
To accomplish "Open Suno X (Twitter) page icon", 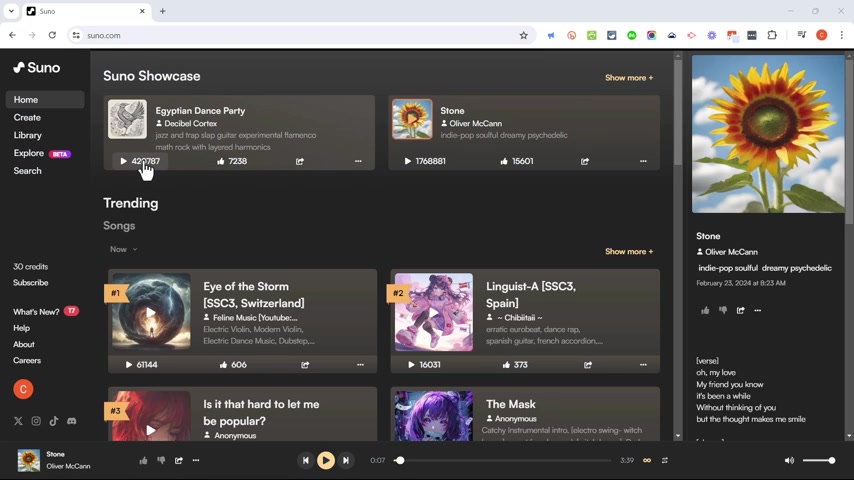I will 18,421.
